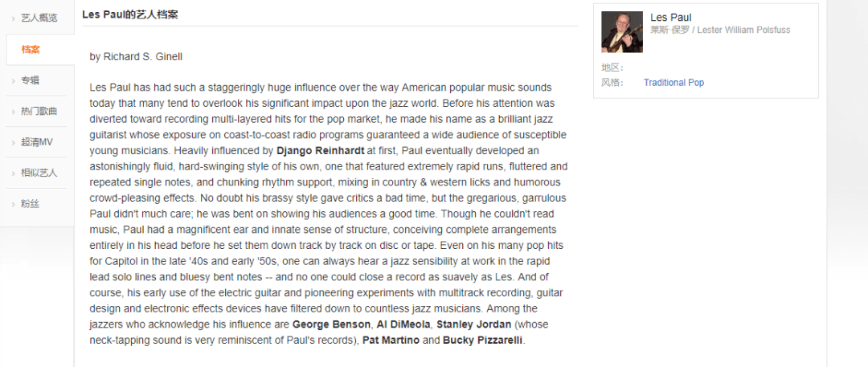Click the arrow beside 超清MV
The image size is (868, 367).
[14, 143]
